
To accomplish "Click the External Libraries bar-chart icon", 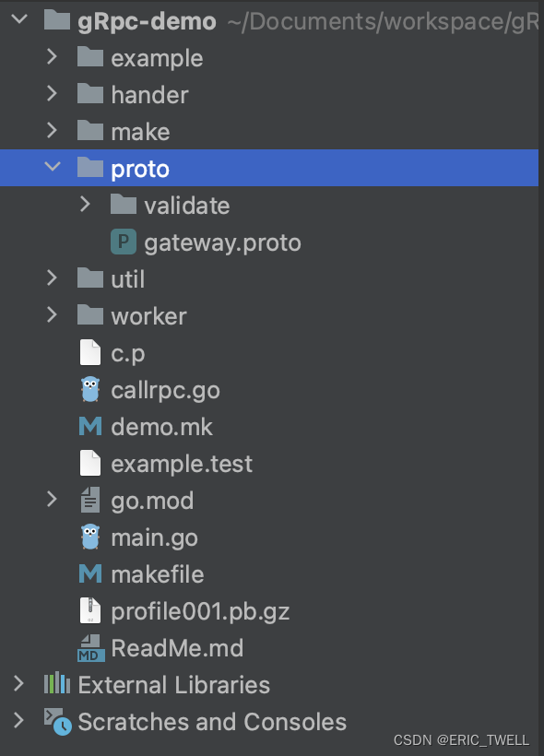I will [x=57, y=683].
